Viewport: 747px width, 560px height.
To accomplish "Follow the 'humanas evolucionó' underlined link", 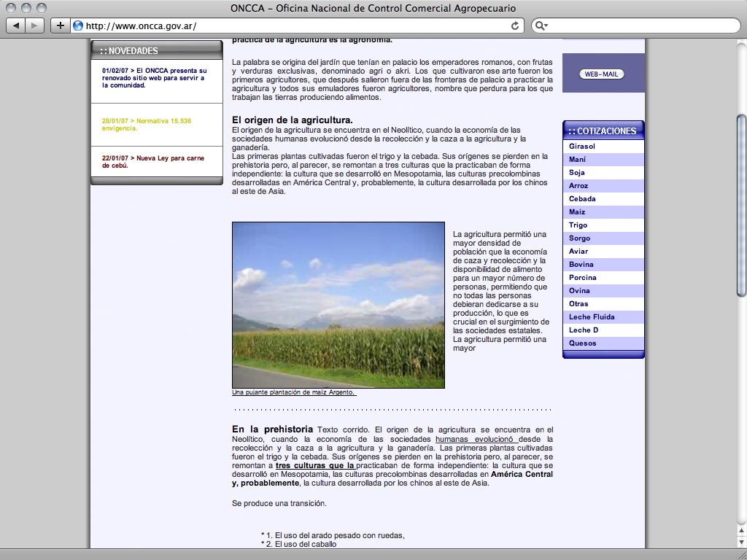I will point(476,439).
